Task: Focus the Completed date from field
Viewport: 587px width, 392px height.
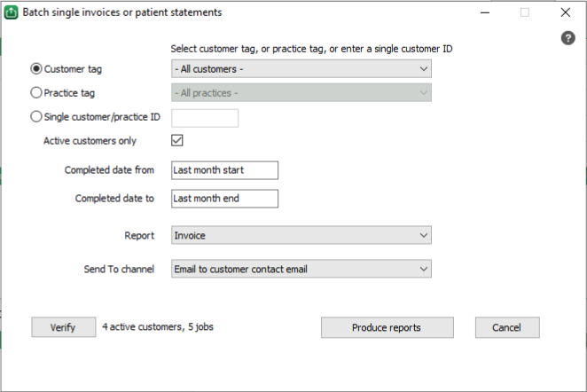Action: 225,169
